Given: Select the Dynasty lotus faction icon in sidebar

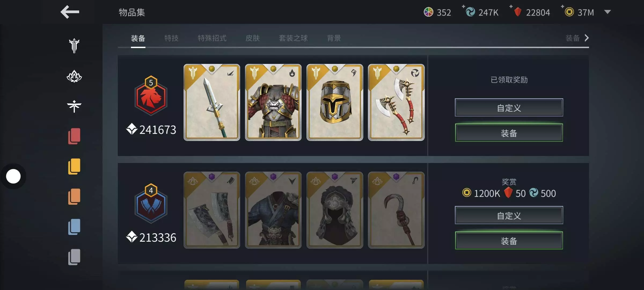Looking at the screenshot, I should point(74,76).
